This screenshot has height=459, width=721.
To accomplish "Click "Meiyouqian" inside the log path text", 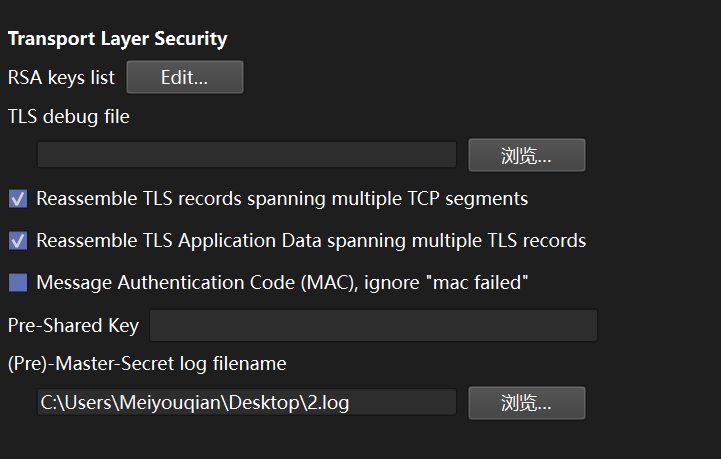I will [x=163, y=403].
